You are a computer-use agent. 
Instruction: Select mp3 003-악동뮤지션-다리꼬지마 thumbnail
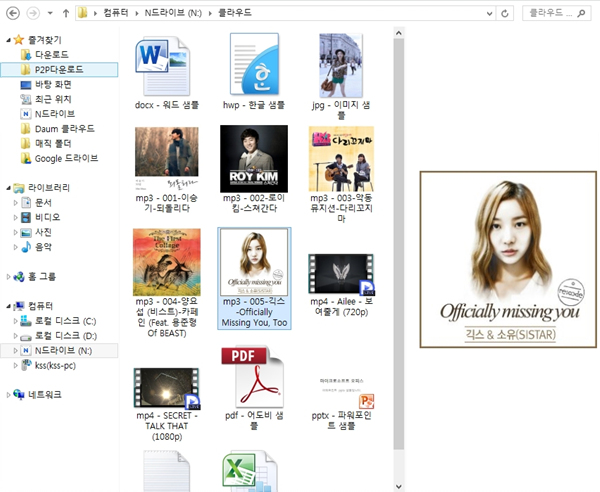click(341, 159)
